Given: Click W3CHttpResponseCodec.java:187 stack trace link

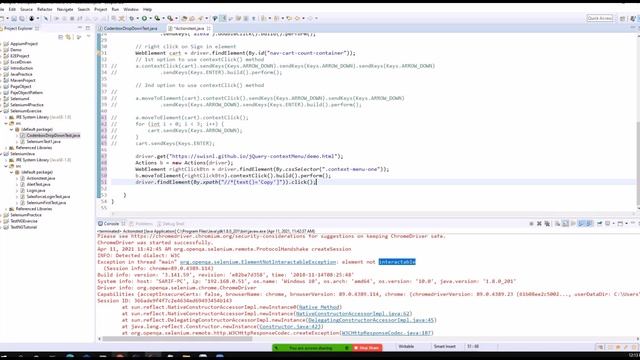Looking at the screenshot, I should [387, 333].
